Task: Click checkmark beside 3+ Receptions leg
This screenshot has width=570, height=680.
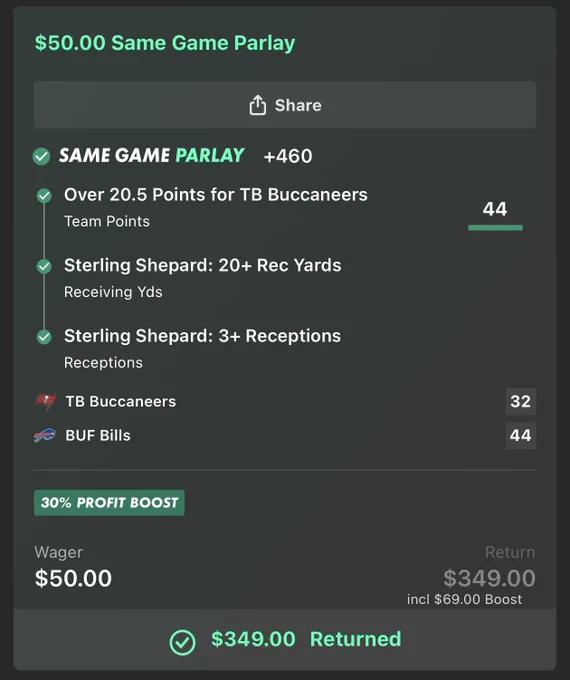Action: [x=44, y=337]
